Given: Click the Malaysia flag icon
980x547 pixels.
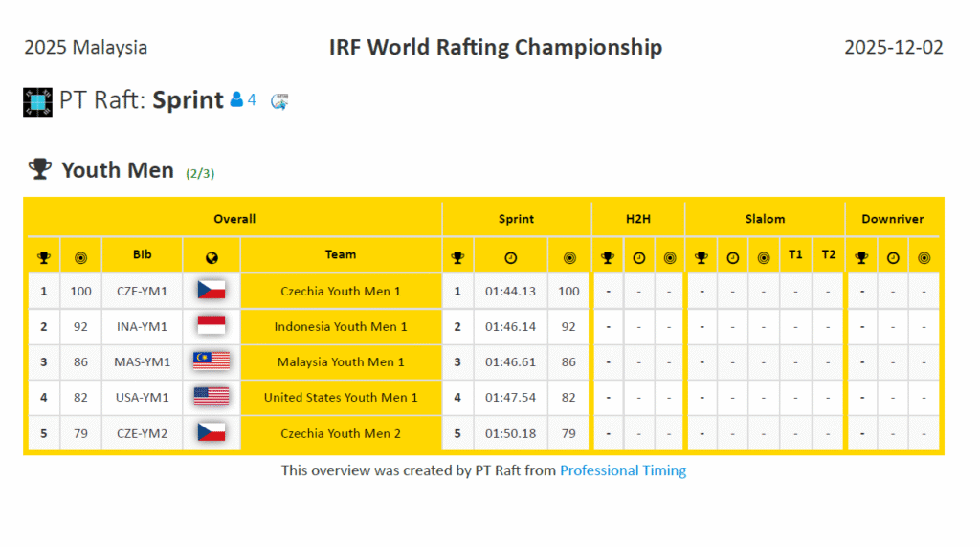Looking at the screenshot, I should (212, 361).
